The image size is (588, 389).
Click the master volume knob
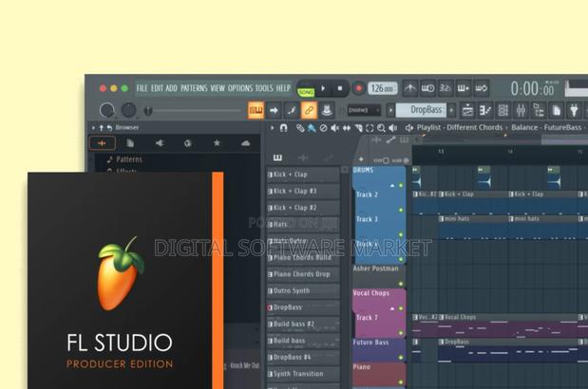[x=107, y=110]
